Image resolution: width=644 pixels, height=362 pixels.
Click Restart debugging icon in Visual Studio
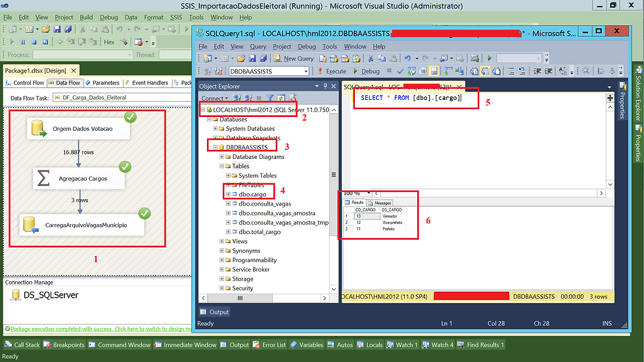pos(45,42)
